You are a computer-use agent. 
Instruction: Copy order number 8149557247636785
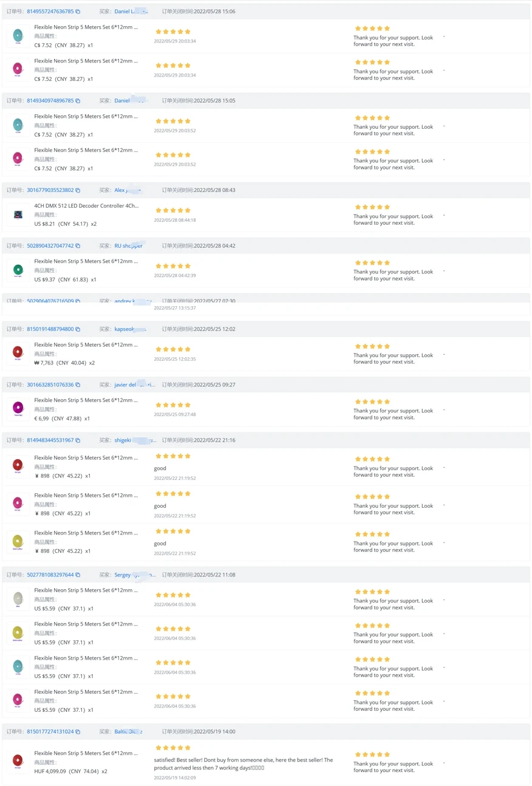(x=78, y=12)
